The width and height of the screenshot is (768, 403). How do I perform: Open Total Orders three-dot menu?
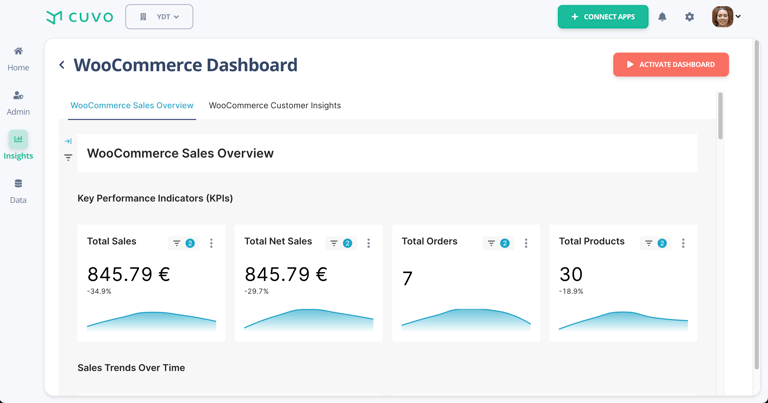click(x=526, y=243)
